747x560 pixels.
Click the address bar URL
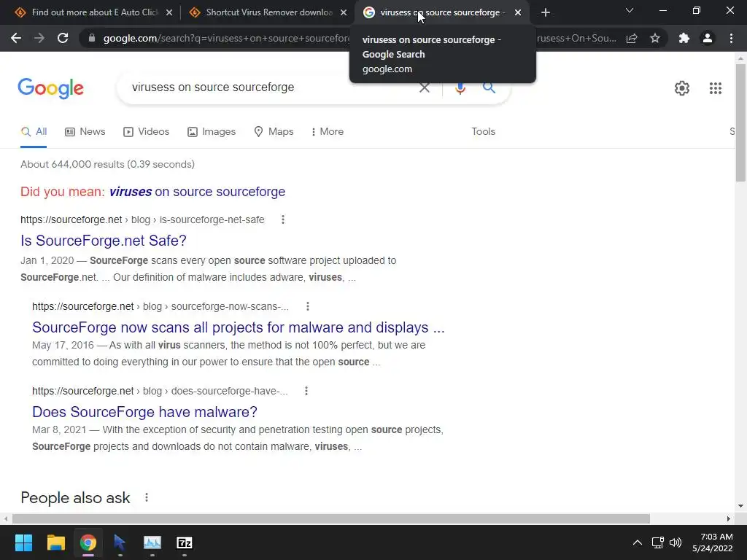[226, 38]
